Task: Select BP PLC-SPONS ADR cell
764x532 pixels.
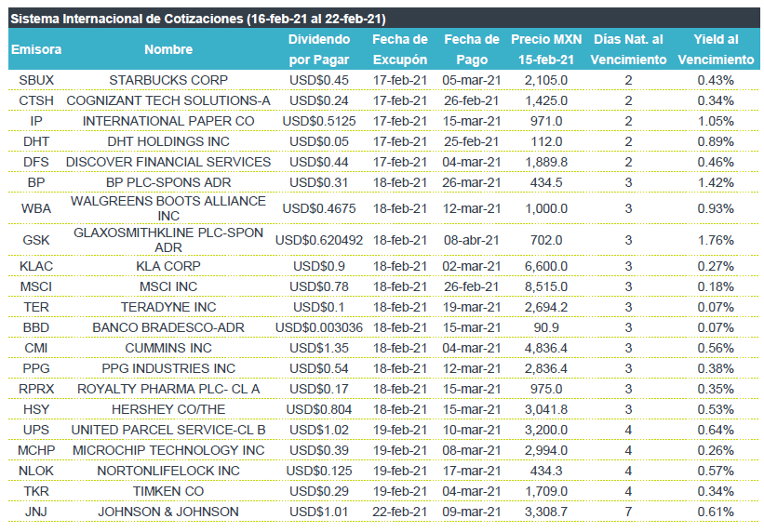Action: tap(168, 182)
